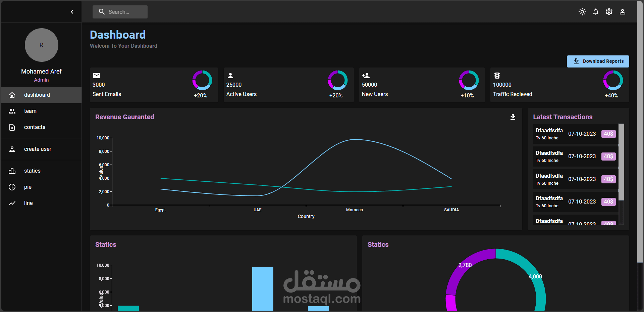Click the page vertical scrollbar
The width and height of the screenshot is (644, 312).
tap(640, 132)
